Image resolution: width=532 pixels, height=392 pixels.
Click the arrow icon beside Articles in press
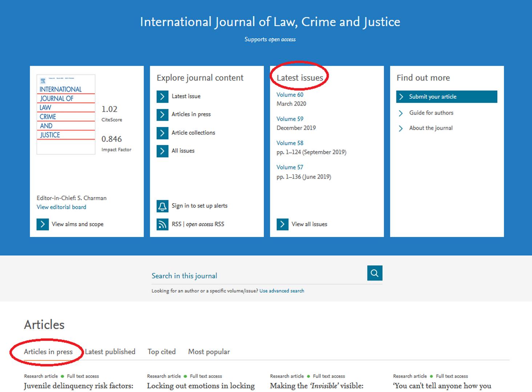[162, 115]
